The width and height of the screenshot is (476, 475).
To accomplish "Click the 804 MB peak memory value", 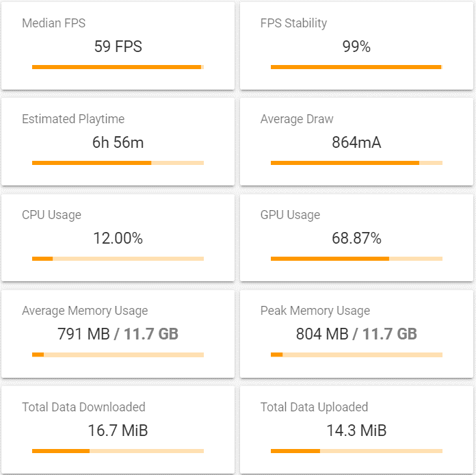I will tap(321, 334).
